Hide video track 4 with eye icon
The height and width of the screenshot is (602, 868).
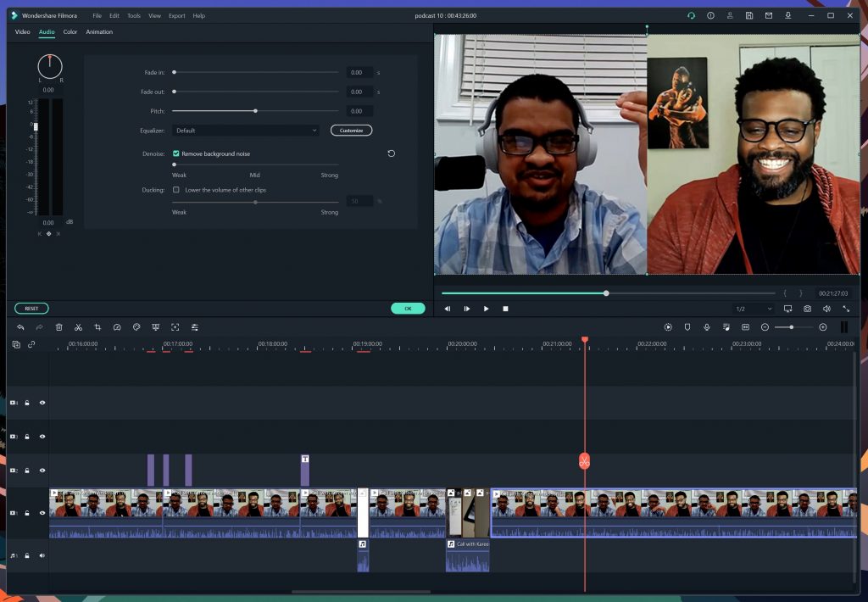[x=42, y=403]
